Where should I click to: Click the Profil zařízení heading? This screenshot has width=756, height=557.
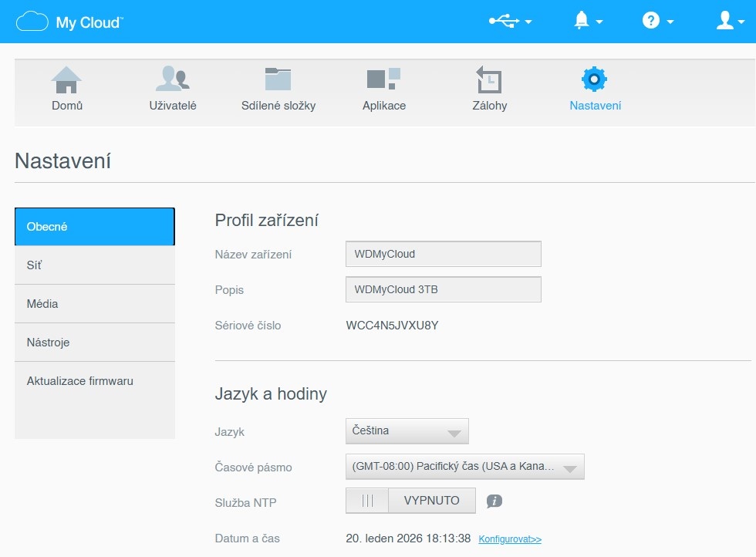[266, 221]
